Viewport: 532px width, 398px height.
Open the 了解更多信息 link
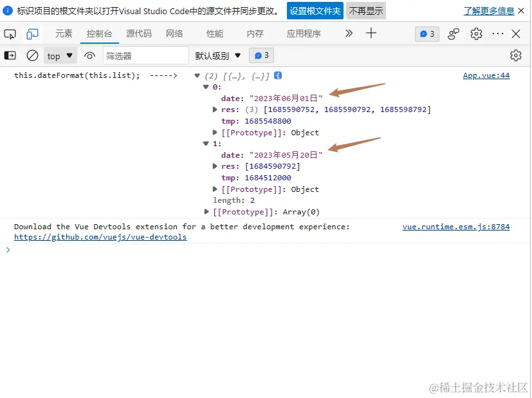click(489, 11)
